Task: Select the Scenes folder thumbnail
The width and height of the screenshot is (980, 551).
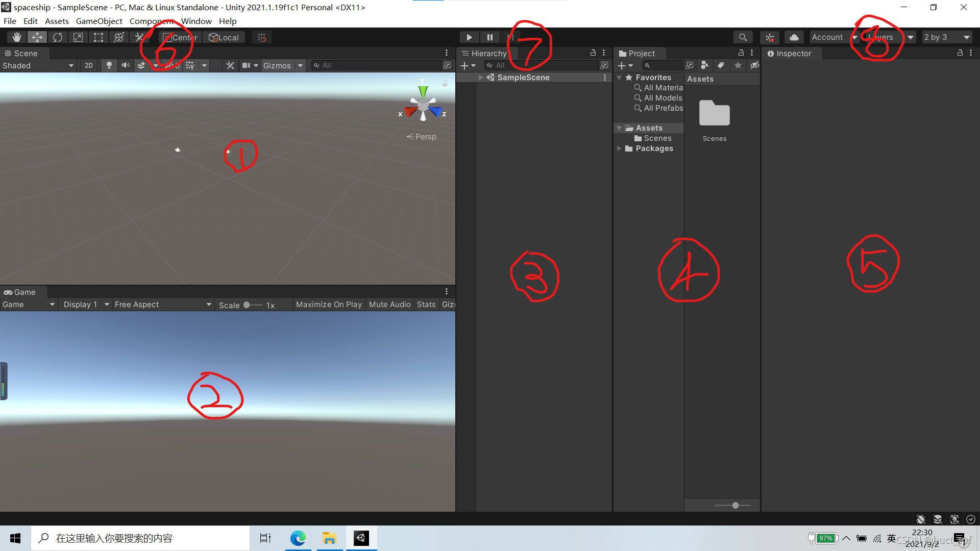Action: tap(714, 114)
